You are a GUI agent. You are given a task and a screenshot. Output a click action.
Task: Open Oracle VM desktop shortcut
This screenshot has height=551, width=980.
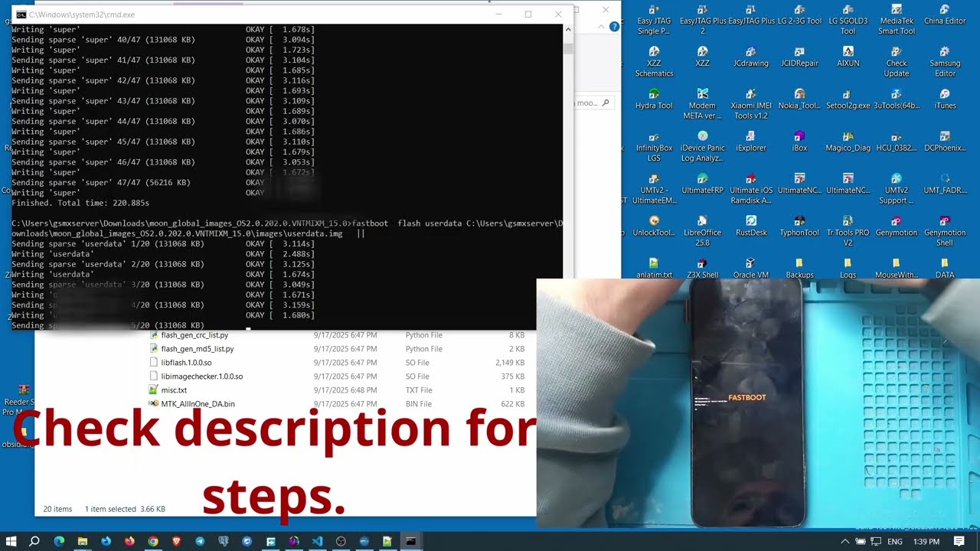750,269
